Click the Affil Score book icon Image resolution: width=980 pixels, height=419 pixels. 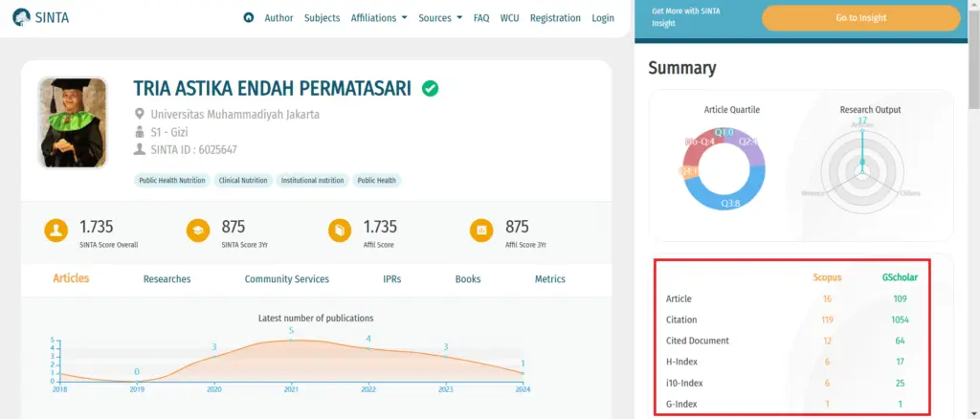pos(340,231)
